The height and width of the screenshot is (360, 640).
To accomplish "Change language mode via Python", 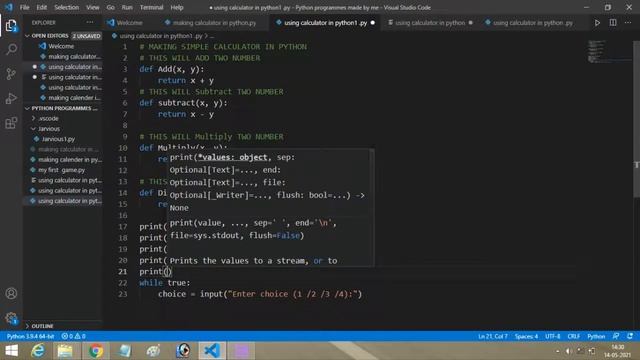I will coord(596,336).
